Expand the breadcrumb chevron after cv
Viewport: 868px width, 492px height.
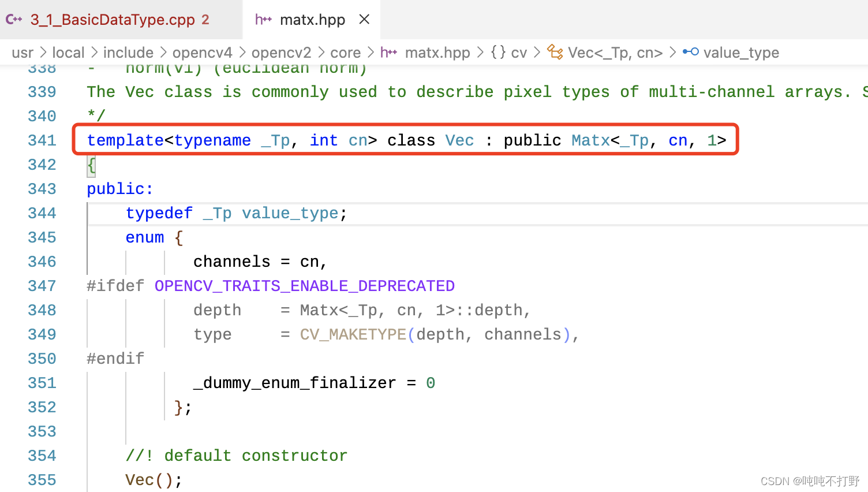pyautogui.click(x=536, y=52)
